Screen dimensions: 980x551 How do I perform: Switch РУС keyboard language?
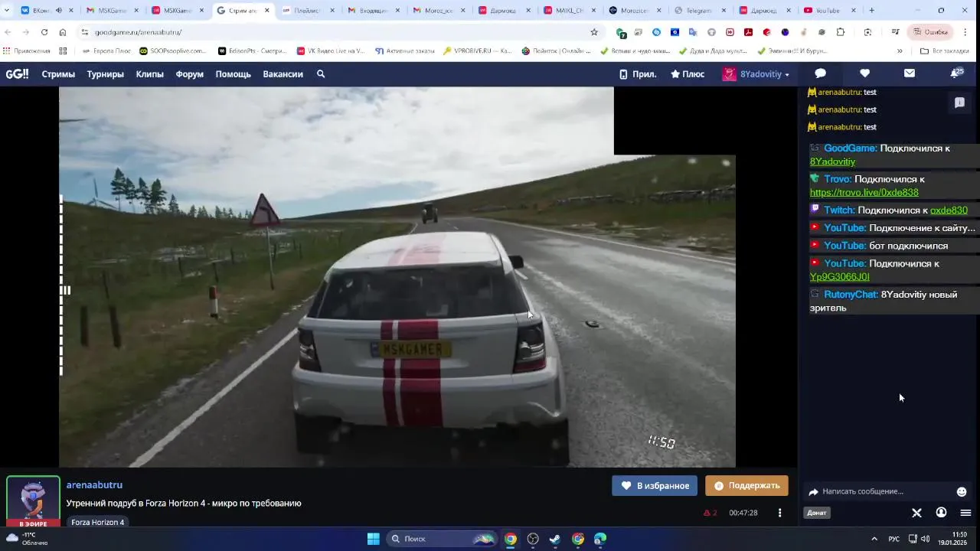(x=893, y=539)
